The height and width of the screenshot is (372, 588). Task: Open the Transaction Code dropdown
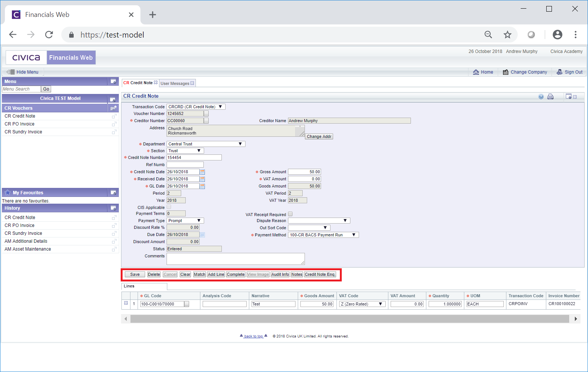click(196, 107)
